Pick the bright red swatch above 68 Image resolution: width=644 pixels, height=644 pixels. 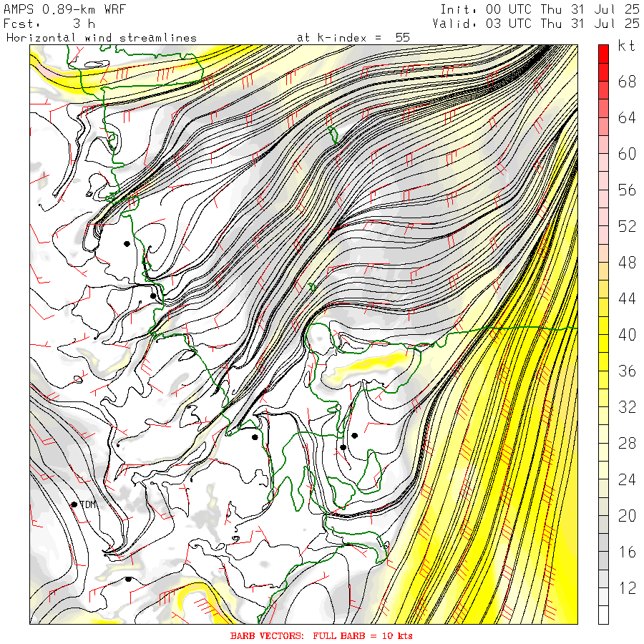click(603, 54)
